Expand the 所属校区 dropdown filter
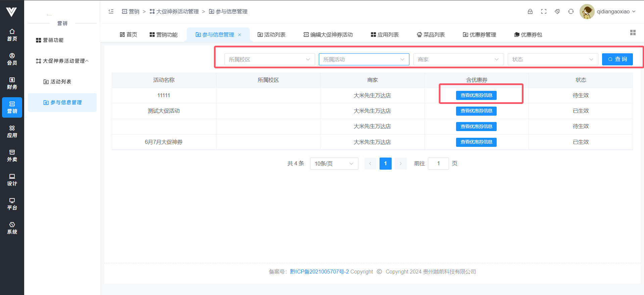 point(269,59)
